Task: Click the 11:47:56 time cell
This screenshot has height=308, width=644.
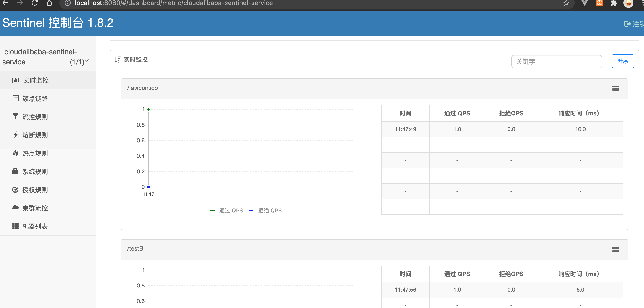Action: pos(405,290)
